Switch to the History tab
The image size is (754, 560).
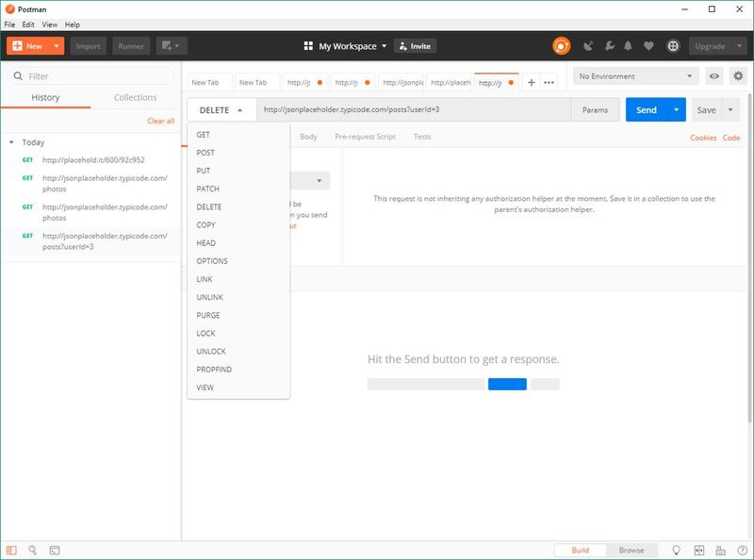coord(45,97)
